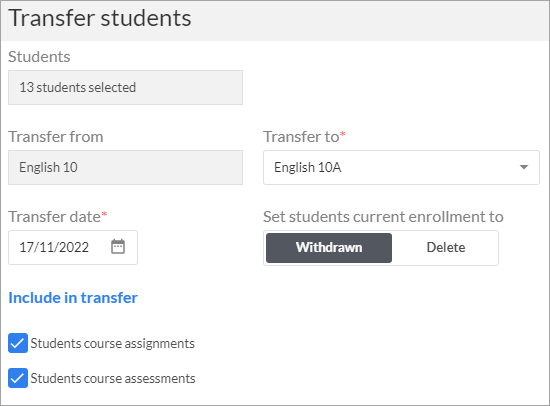Image resolution: width=550 pixels, height=406 pixels.
Task: Click the Transfer students dialog title
Action: [x=100, y=18]
